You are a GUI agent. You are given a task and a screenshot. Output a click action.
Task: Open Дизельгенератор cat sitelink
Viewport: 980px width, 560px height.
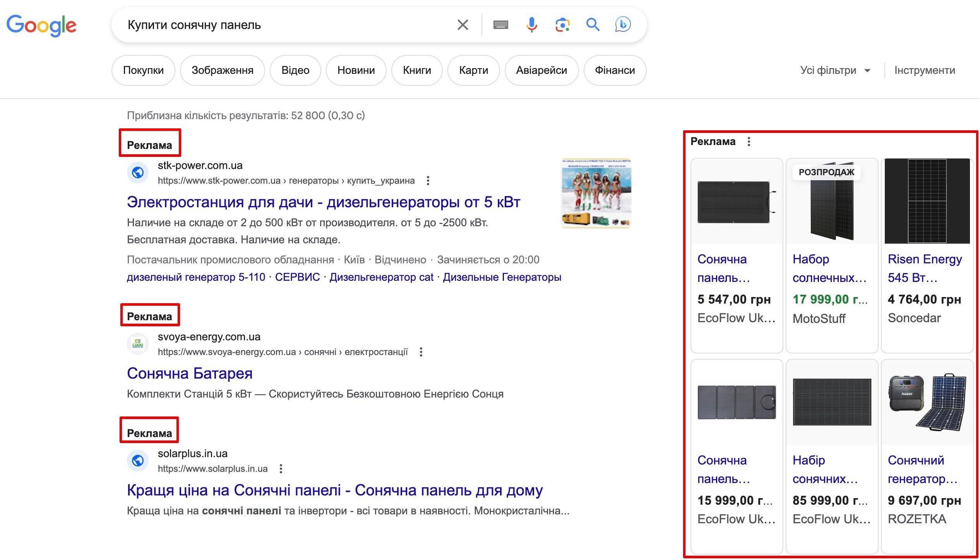pos(381,277)
